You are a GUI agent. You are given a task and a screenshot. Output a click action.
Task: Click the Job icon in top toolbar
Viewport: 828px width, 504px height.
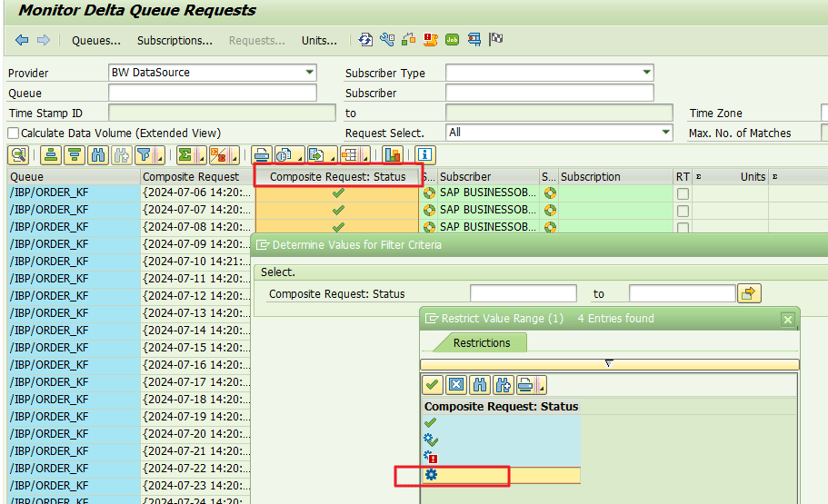coord(453,40)
